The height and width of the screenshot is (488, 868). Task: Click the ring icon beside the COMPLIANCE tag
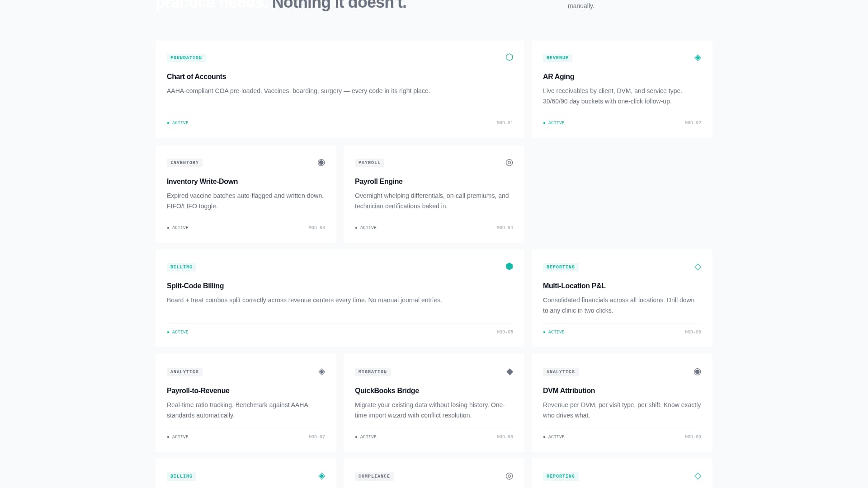point(509,476)
